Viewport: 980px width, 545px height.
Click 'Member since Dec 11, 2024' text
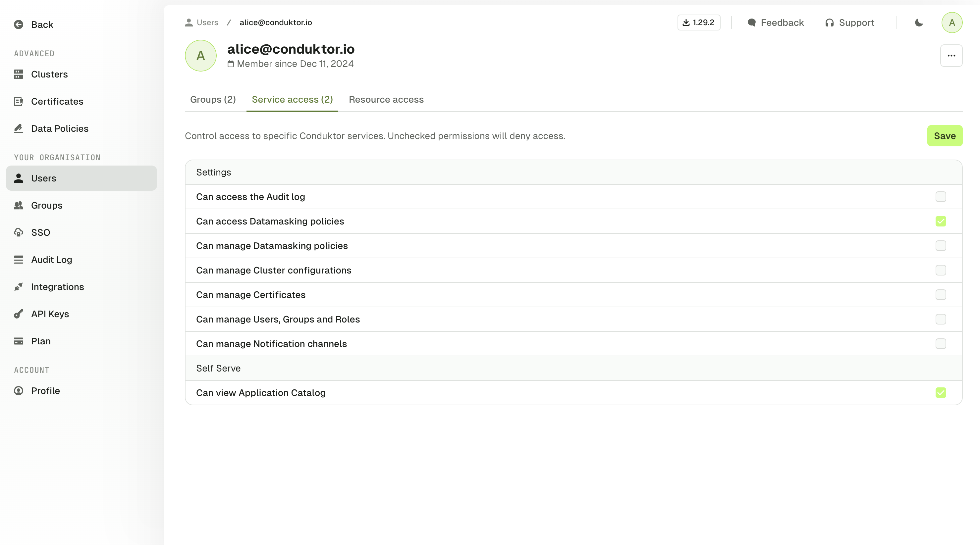[x=295, y=64]
